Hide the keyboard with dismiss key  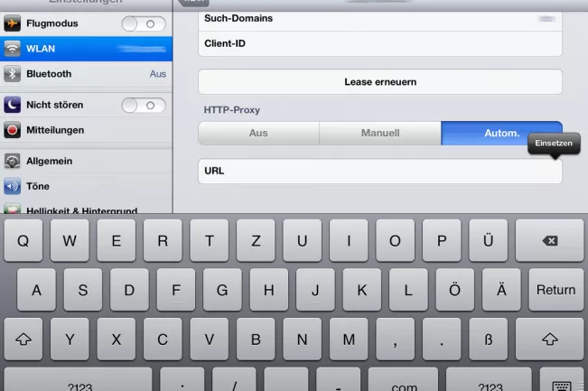(x=562, y=380)
